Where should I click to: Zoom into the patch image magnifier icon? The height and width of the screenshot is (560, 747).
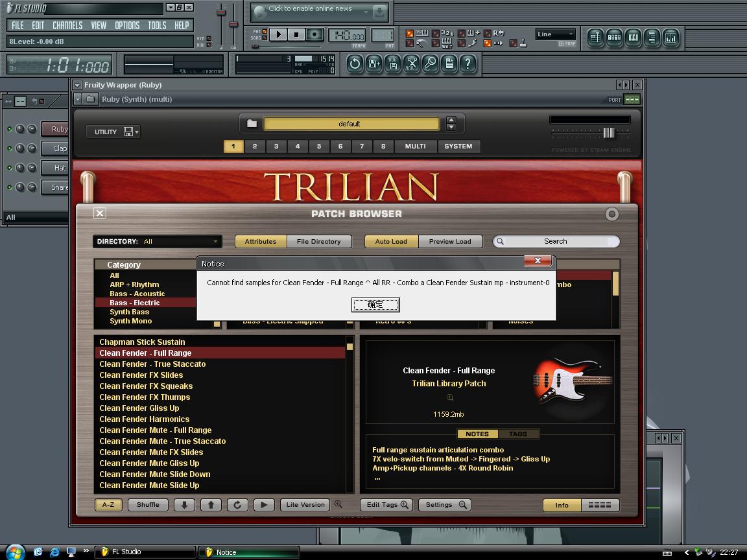tap(449, 397)
